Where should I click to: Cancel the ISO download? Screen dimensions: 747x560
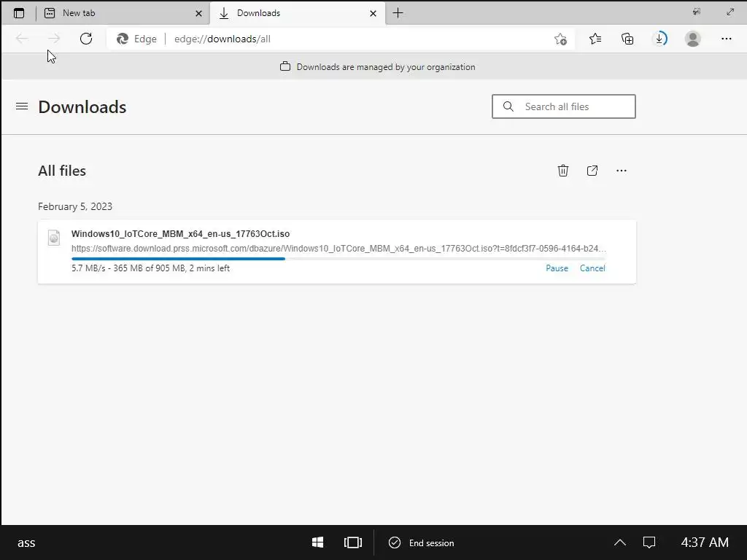click(x=592, y=268)
